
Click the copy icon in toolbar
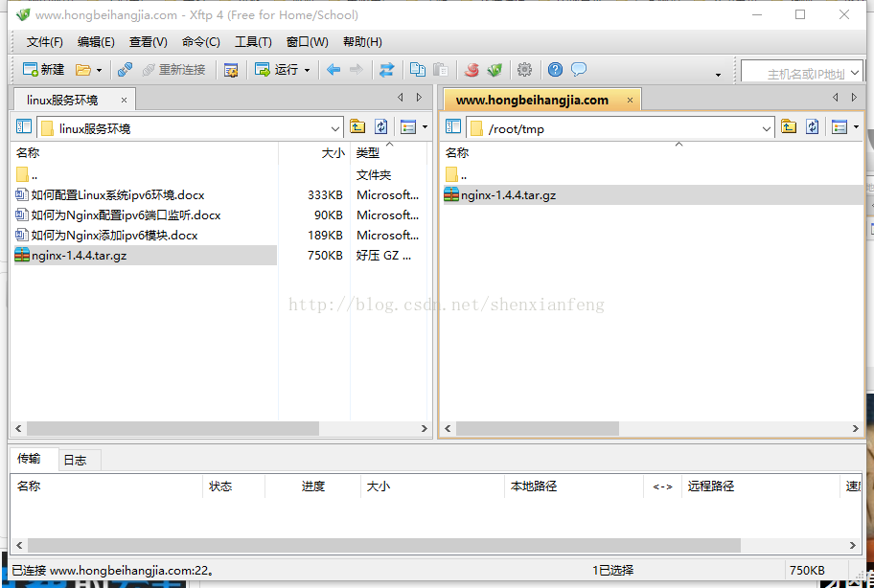point(418,70)
